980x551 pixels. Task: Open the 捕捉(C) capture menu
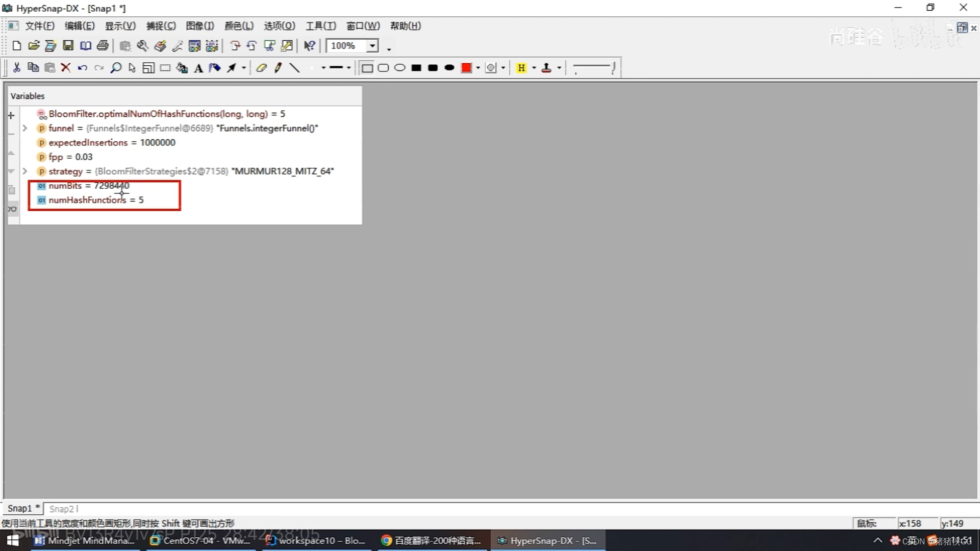click(161, 26)
